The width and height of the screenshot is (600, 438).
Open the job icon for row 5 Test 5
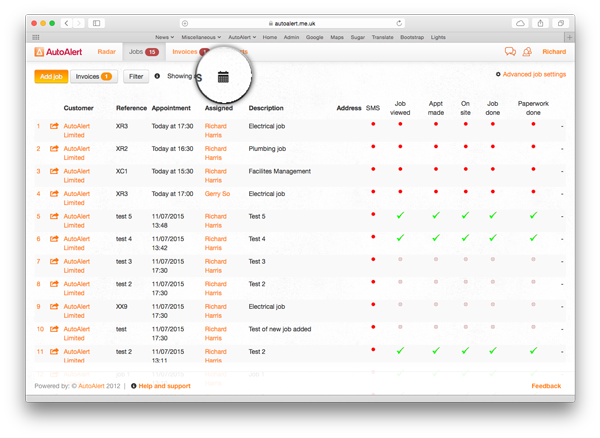pyautogui.click(x=54, y=216)
